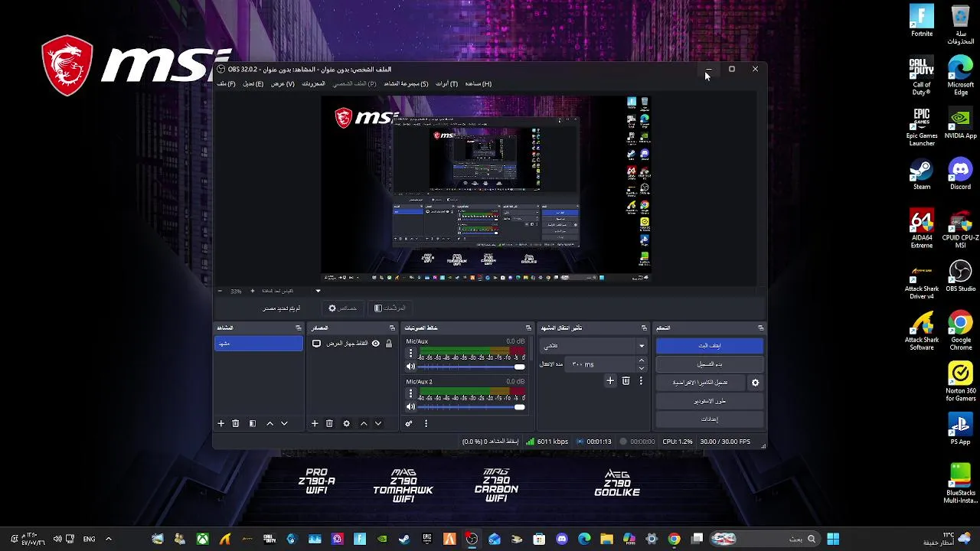Open Steam desktop shortcut
This screenshot has width=980, height=551.
pyautogui.click(x=922, y=174)
